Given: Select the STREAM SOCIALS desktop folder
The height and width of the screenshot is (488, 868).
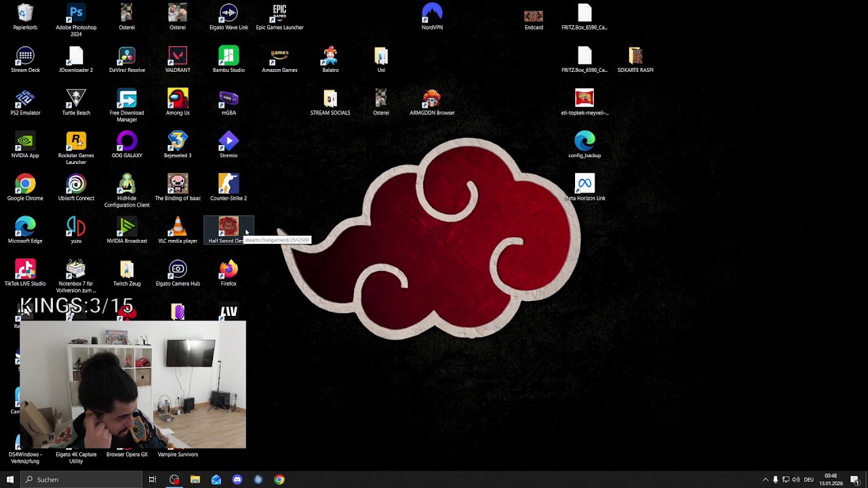Looking at the screenshot, I should tap(330, 103).
